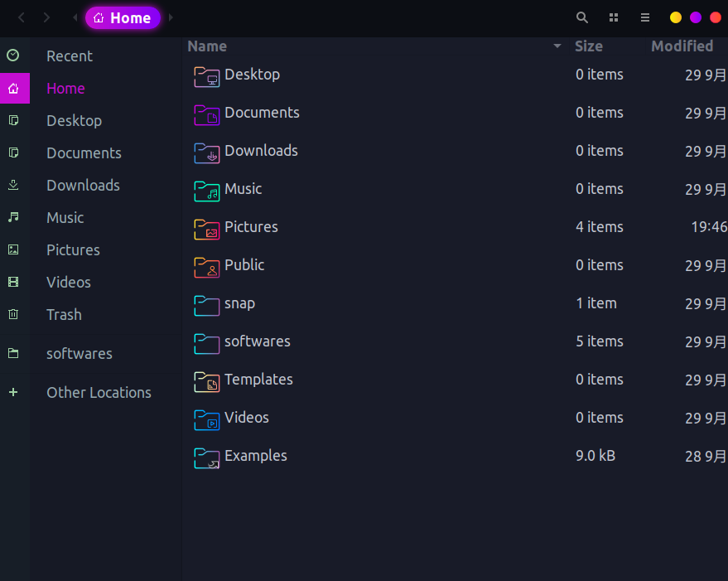
Task: Click the Music folder name in list
Action: click(x=243, y=189)
